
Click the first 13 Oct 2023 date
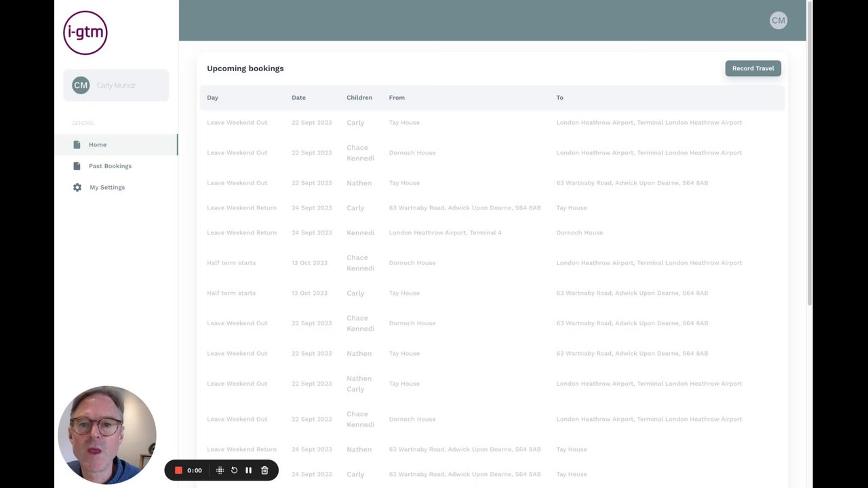(309, 263)
